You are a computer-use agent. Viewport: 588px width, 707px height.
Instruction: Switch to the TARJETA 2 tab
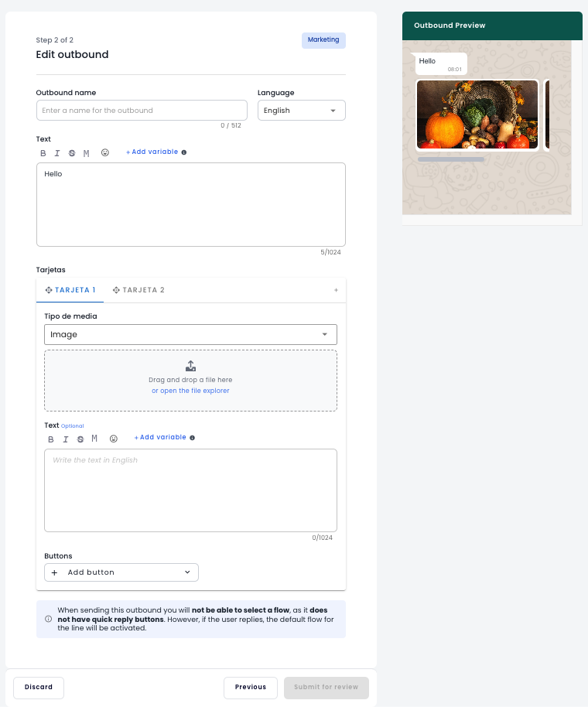pyautogui.click(x=139, y=290)
